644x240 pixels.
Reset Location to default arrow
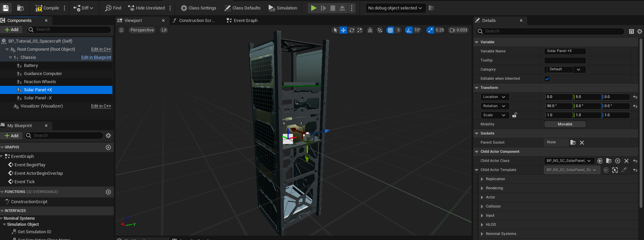[x=635, y=97]
